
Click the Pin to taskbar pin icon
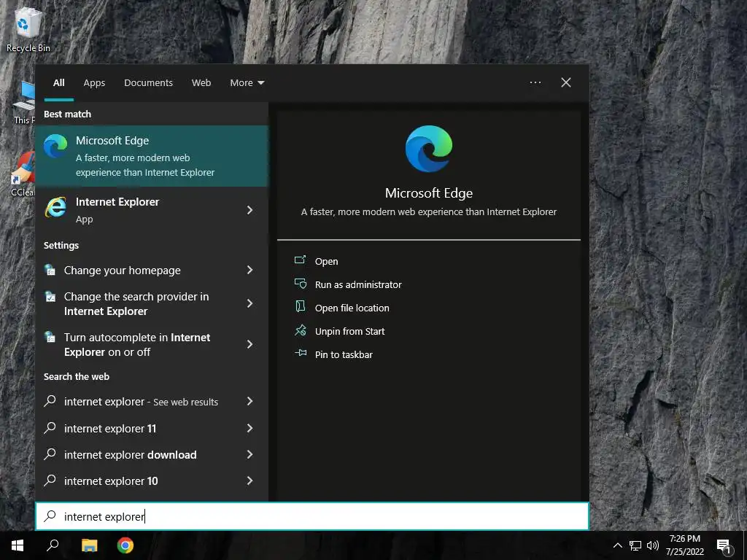300,353
